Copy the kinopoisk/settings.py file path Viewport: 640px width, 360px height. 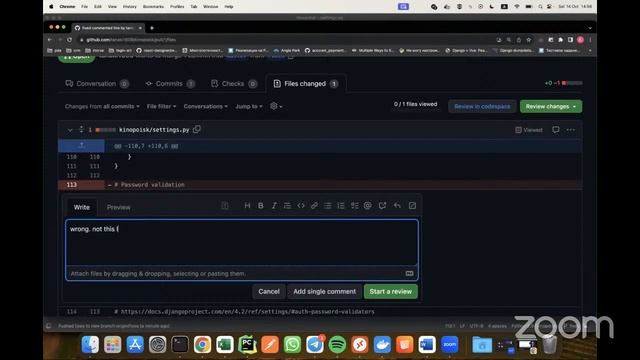tap(197, 129)
